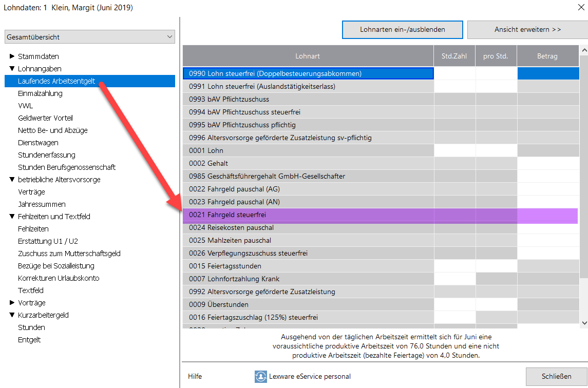Click the Lexware eService personal icon

pos(260,377)
